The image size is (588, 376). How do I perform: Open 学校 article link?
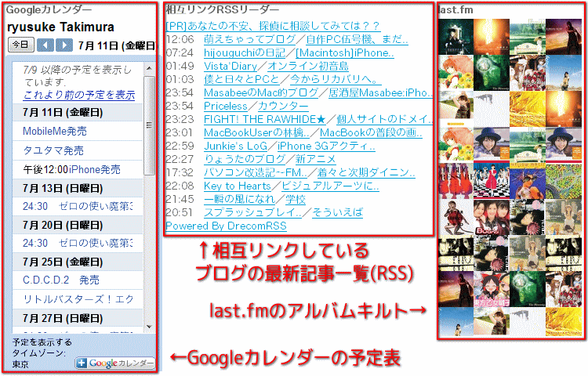point(296,199)
